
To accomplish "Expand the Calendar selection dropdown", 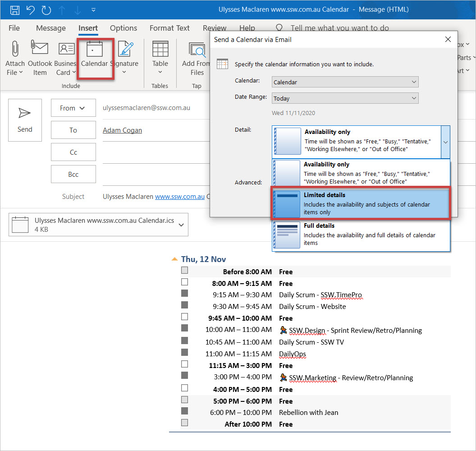I will coord(345,82).
